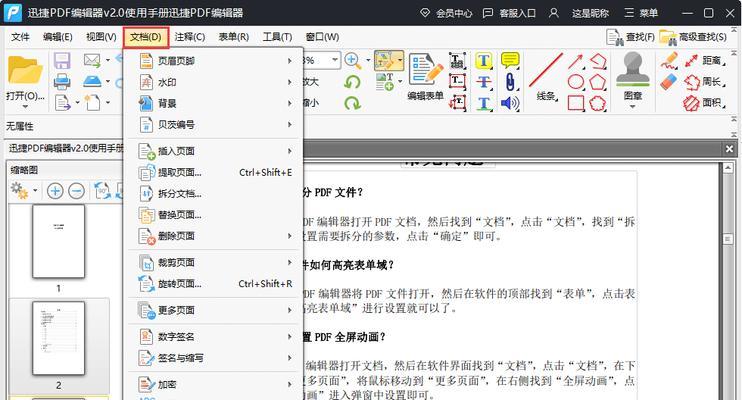Choose 加密 menu entry
The image size is (742, 400).
(x=213, y=385)
